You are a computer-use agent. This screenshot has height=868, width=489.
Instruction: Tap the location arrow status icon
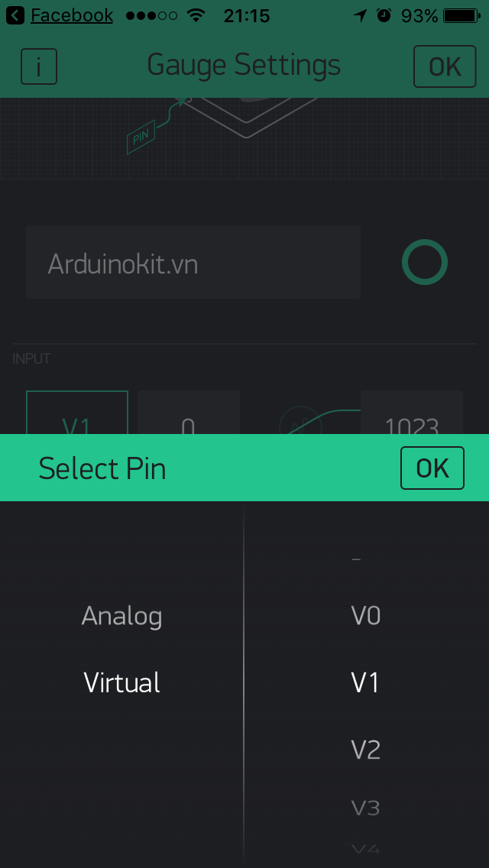360,15
